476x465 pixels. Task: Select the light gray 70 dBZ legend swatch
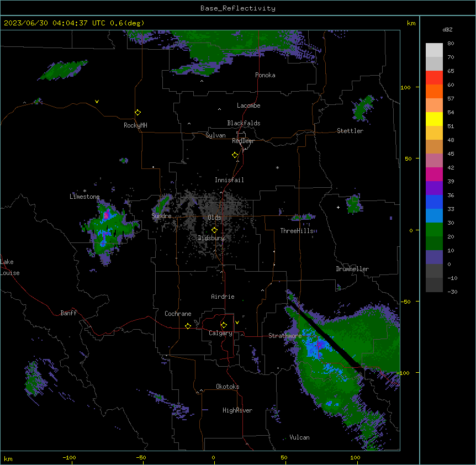point(434,50)
